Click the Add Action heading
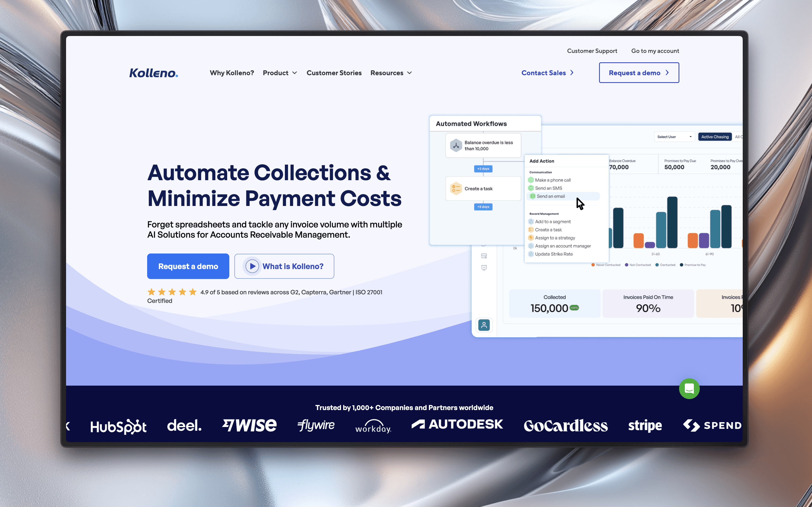Screen dimensions: 812x507 [541, 161]
